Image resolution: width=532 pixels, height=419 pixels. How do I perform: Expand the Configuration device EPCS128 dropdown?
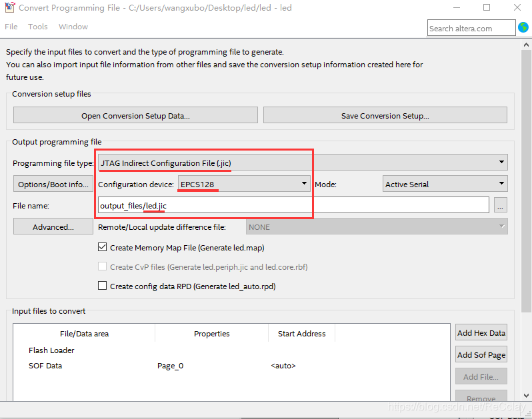(244, 184)
